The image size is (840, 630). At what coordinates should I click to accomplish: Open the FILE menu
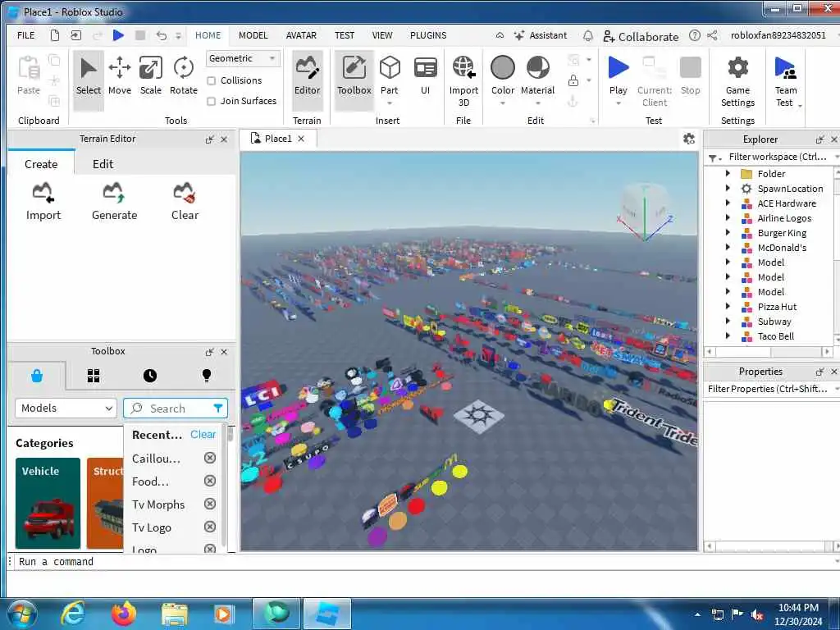click(x=25, y=35)
